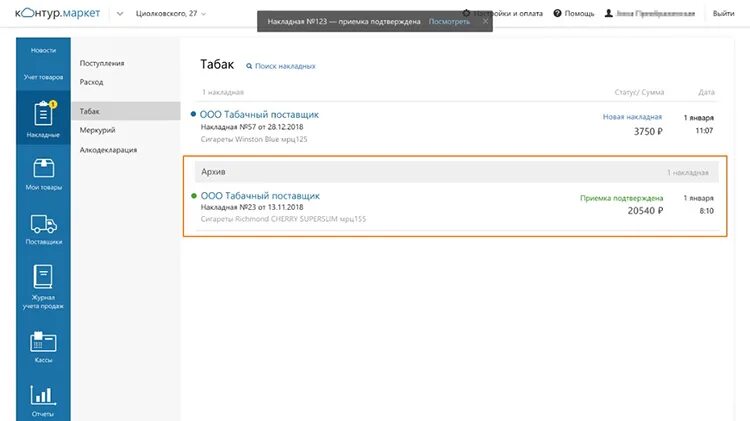The image size is (750, 421).
Task: Click the Контур.Маркет logo
Action: [x=57, y=13]
